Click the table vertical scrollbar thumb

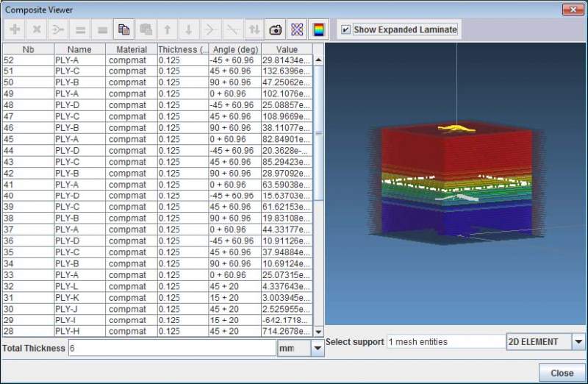(318, 133)
